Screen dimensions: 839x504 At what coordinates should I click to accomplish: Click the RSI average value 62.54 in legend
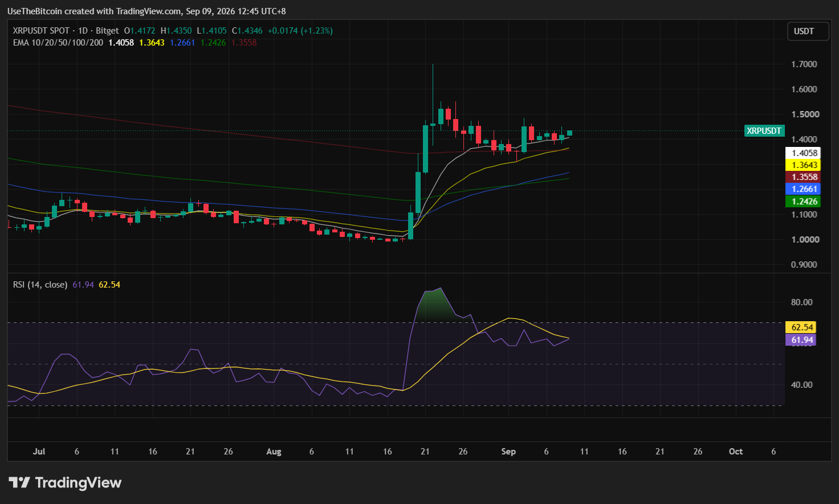109,285
